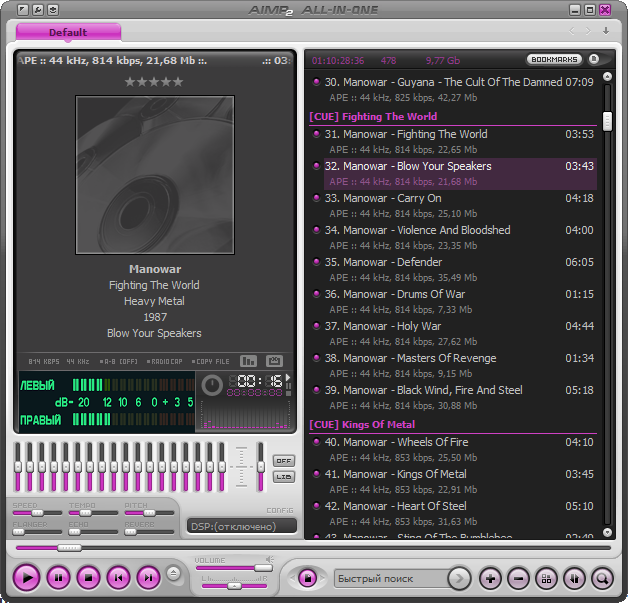Select track 42 Heart Of Steel
628x603 pixels.
pos(453,514)
